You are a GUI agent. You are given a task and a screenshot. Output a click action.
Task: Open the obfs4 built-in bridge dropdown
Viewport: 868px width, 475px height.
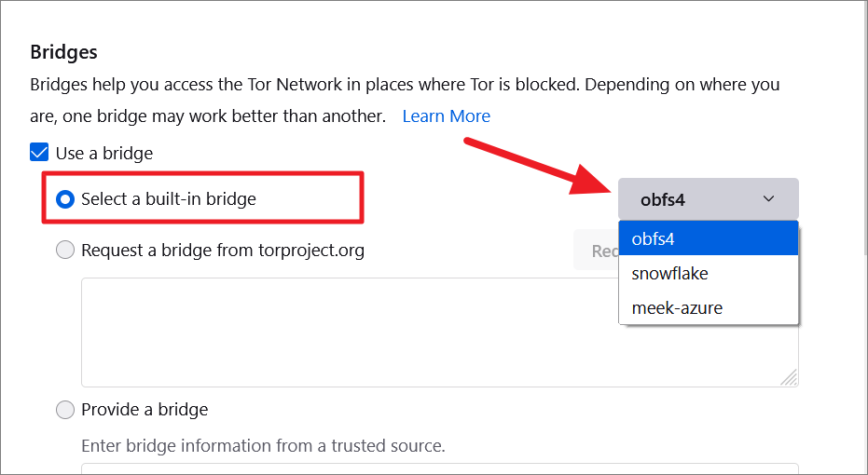tap(708, 199)
